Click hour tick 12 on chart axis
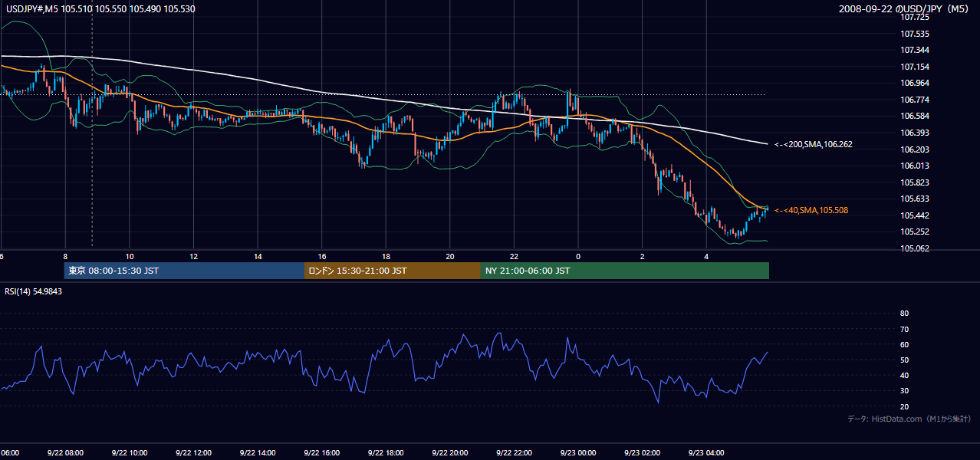Image resolution: width=980 pixels, height=460 pixels. pos(193,256)
